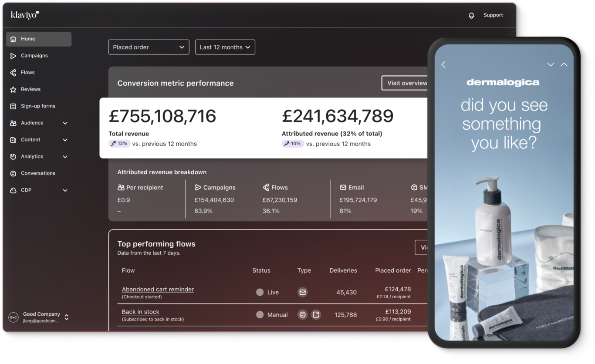
Task: Click the SMS icon in revenue breakdown
Action: point(414,188)
